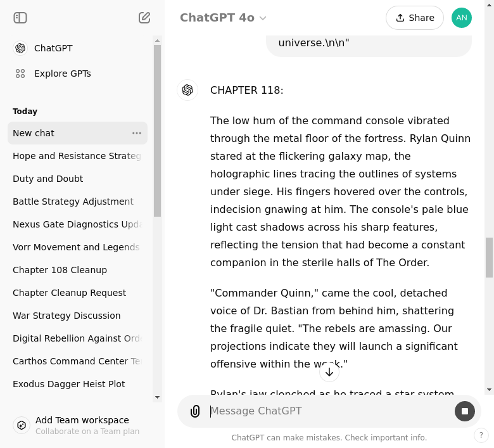Open the AN account profile menu
The height and width of the screenshot is (448, 494).
pyautogui.click(x=462, y=18)
